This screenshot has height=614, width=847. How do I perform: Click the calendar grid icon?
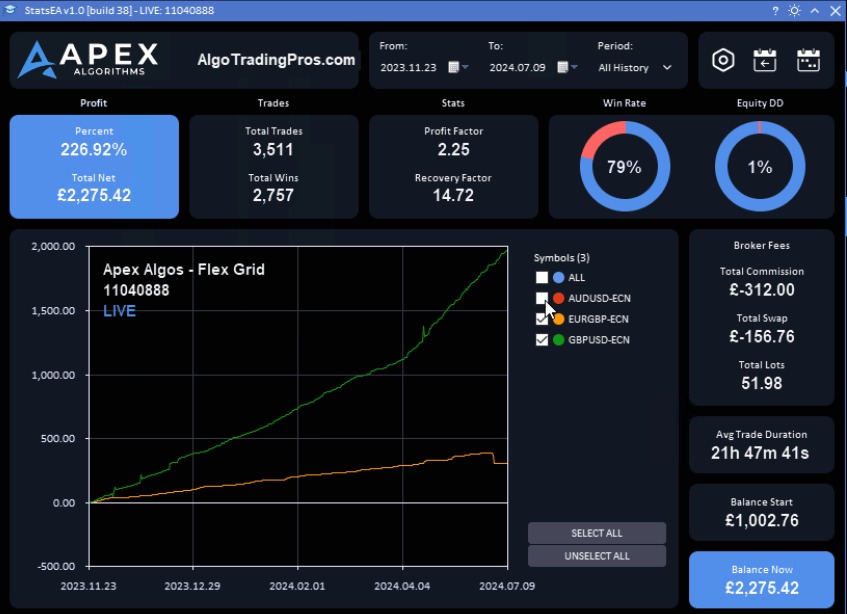(808, 60)
